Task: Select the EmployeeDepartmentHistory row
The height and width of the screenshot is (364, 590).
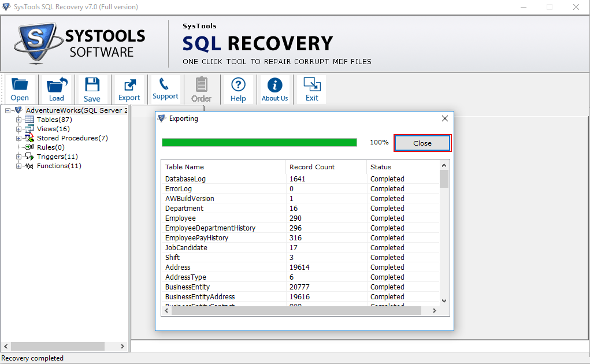Action: click(300, 228)
